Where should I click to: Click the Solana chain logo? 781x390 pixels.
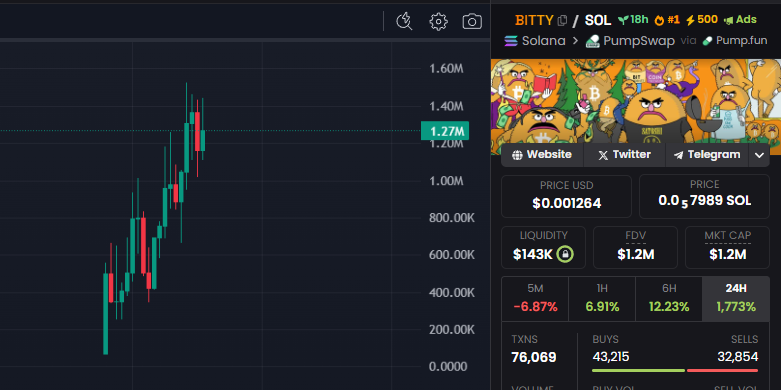click(511, 41)
